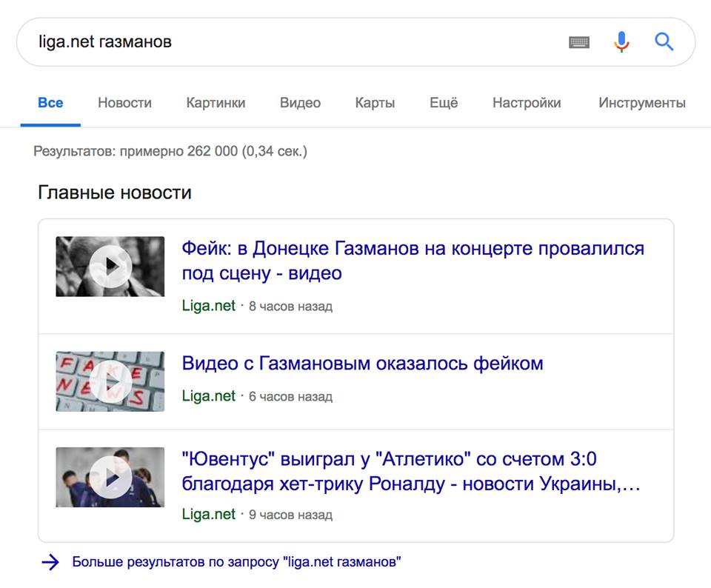Click 'Больше результатов по запросу' link
This screenshot has height=588, width=711.
click(x=236, y=562)
